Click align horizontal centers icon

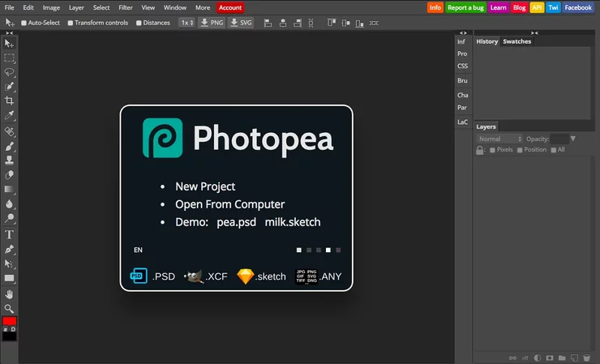point(283,23)
